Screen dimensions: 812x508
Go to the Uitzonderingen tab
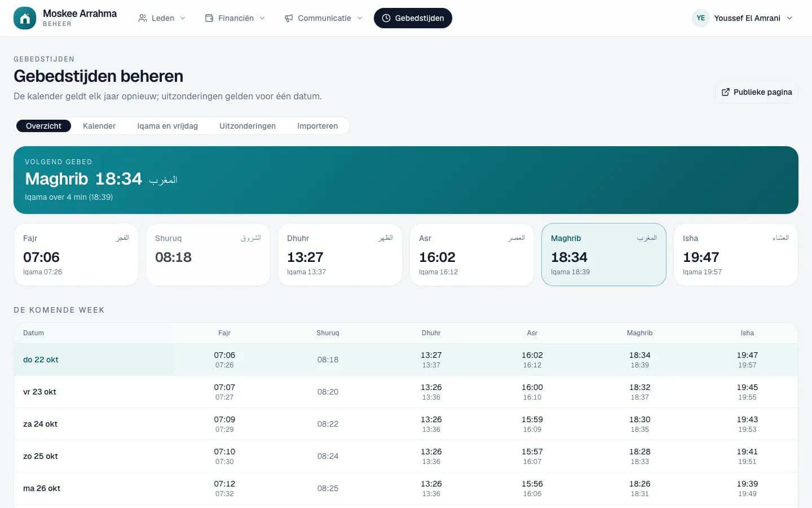[248, 126]
